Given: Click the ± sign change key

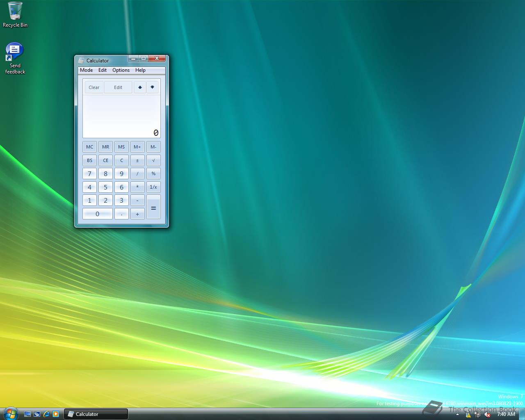Looking at the screenshot, I should point(137,160).
